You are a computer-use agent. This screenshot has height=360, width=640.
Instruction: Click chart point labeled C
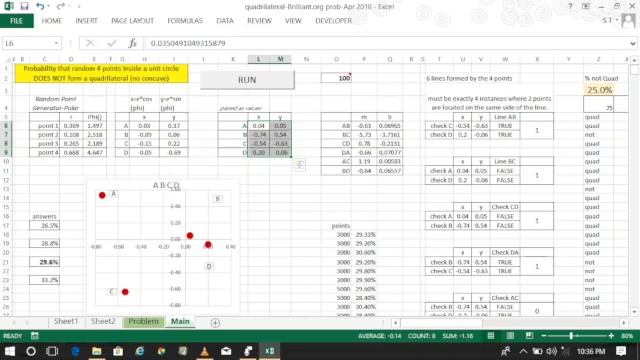point(125,292)
